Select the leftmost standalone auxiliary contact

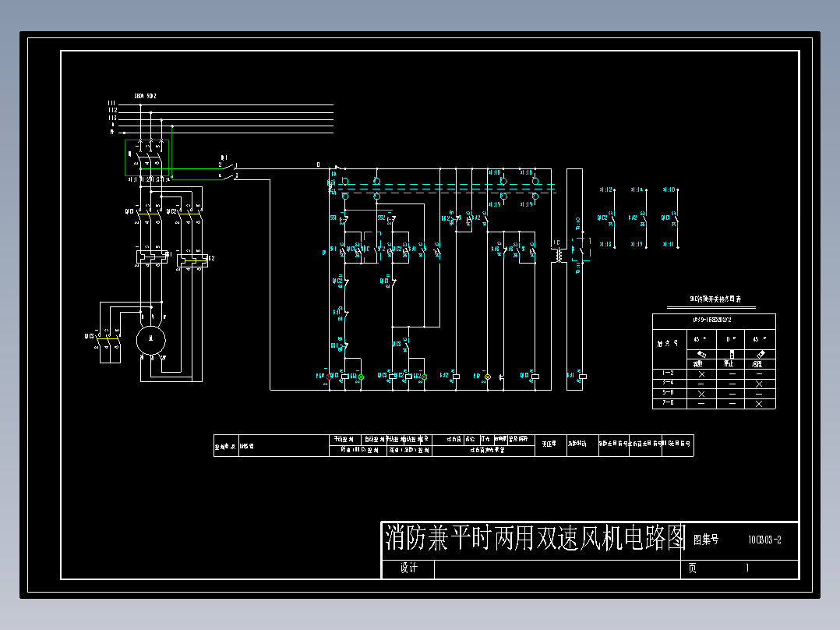608,218
